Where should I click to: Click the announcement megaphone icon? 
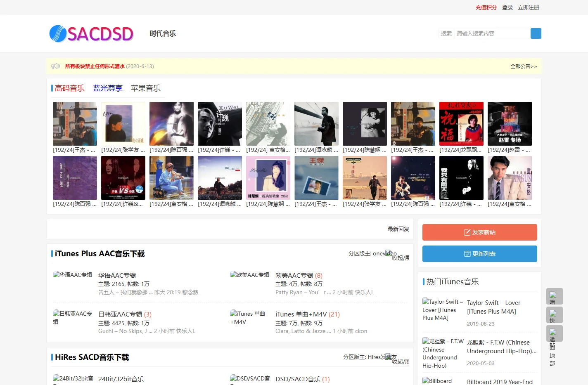coord(55,66)
